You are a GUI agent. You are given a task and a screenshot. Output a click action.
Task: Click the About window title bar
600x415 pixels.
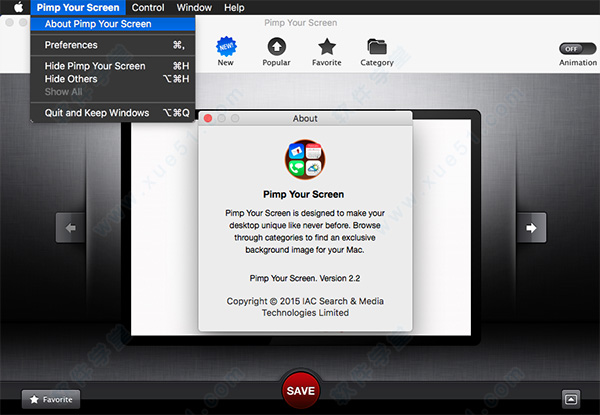(305, 119)
